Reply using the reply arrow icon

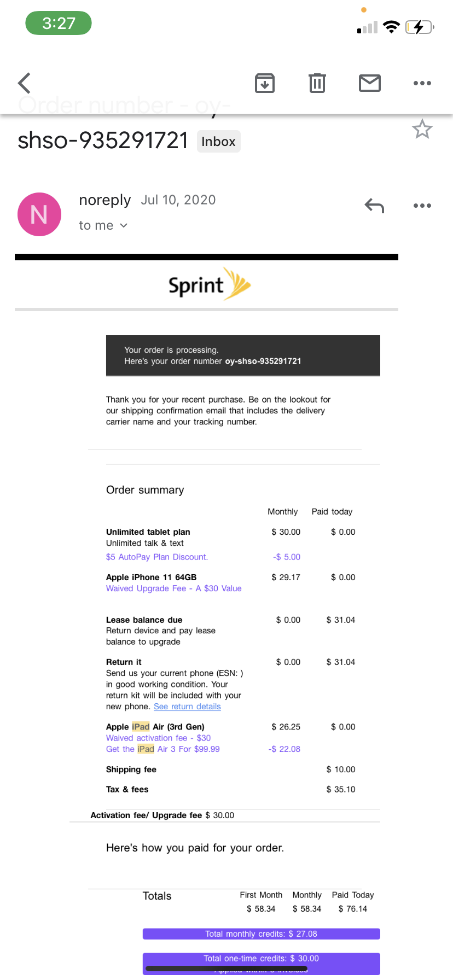coord(374,206)
